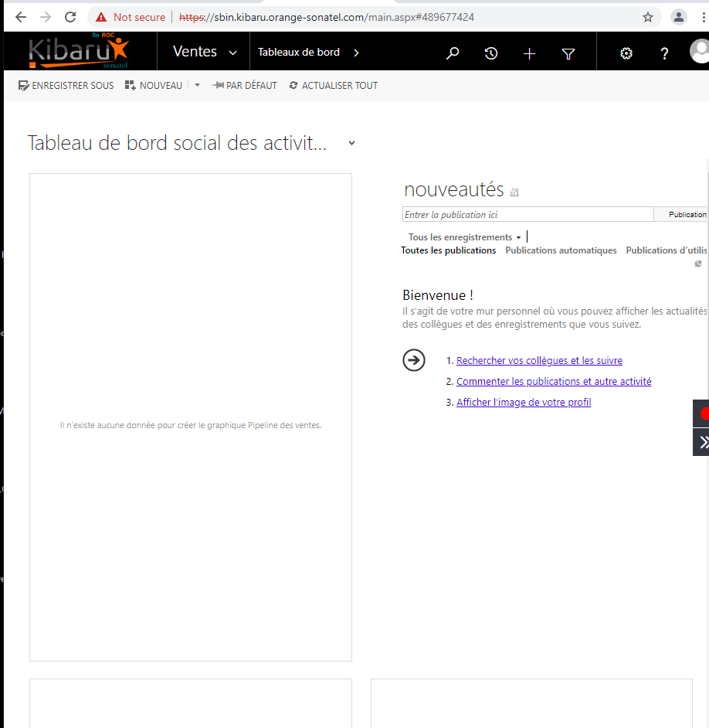Open the settings gear icon
The width and height of the screenshot is (709, 728).
click(x=626, y=53)
